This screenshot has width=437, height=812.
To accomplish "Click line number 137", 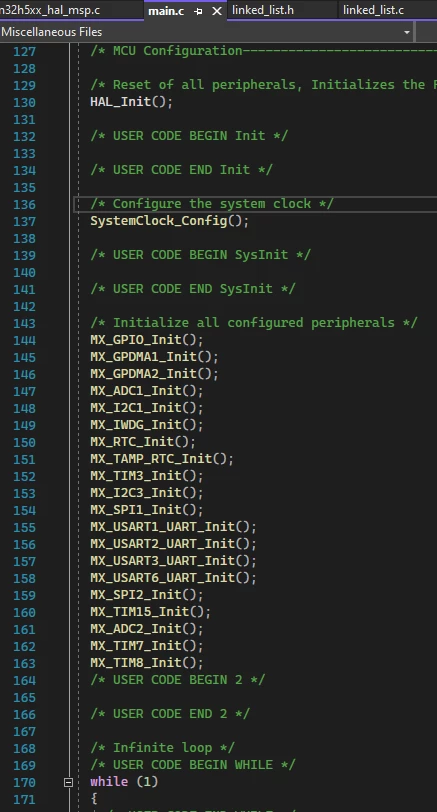I will coord(24,221).
